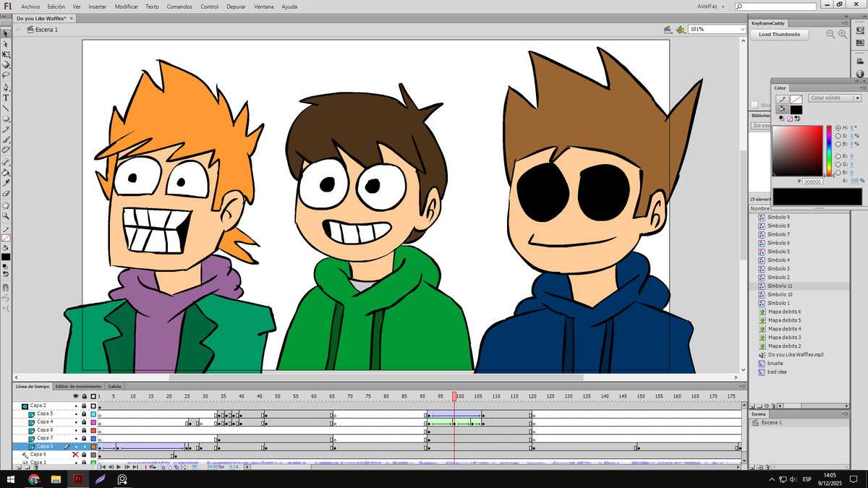868x488 pixels.
Task: Select the Capa 8 layer
Action: [x=45, y=429]
